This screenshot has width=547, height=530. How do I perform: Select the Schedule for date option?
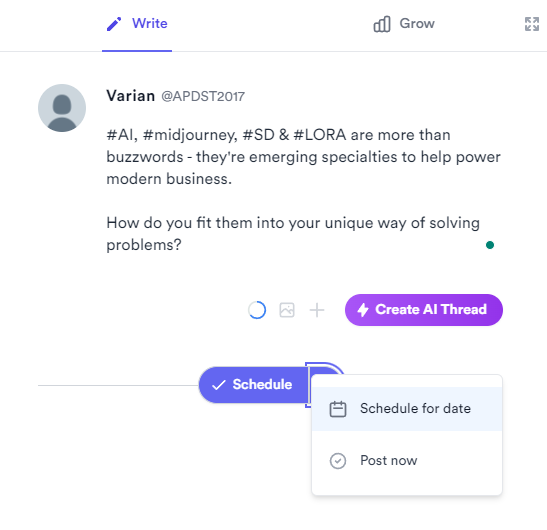click(x=407, y=409)
